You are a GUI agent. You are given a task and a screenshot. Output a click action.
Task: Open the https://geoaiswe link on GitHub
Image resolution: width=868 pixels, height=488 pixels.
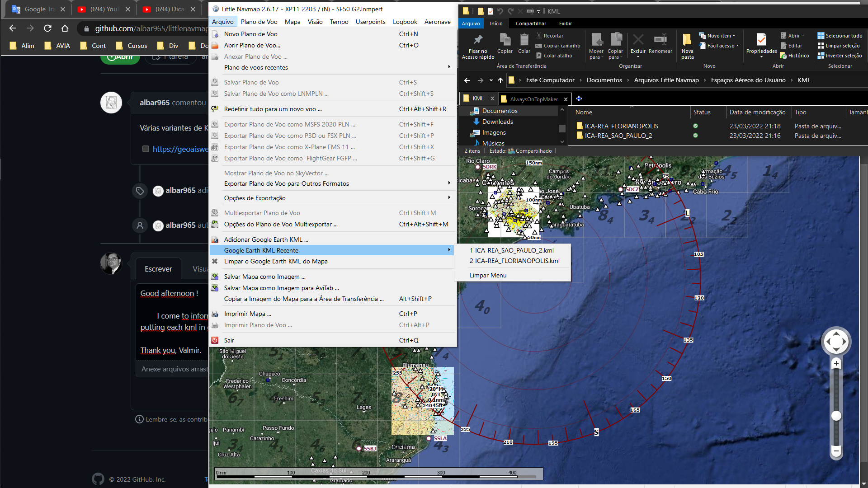point(180,149)
